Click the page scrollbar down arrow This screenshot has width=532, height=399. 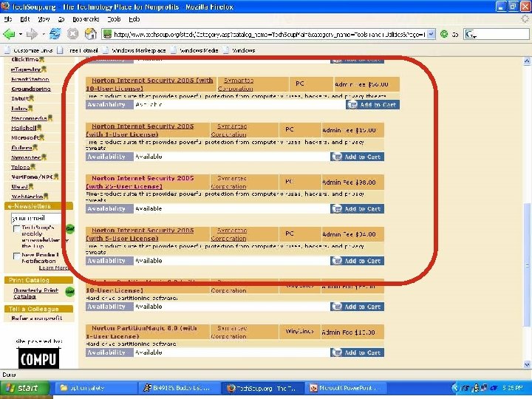point(527,365)
